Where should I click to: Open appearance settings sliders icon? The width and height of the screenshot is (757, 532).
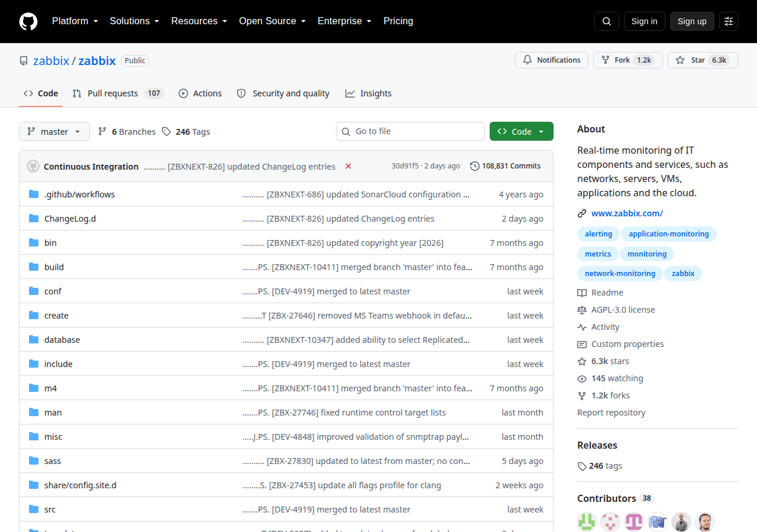(x=729, y=21)
